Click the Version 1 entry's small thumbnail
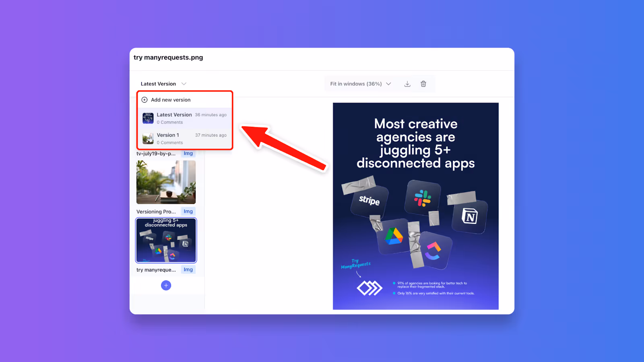 point(148,139)
